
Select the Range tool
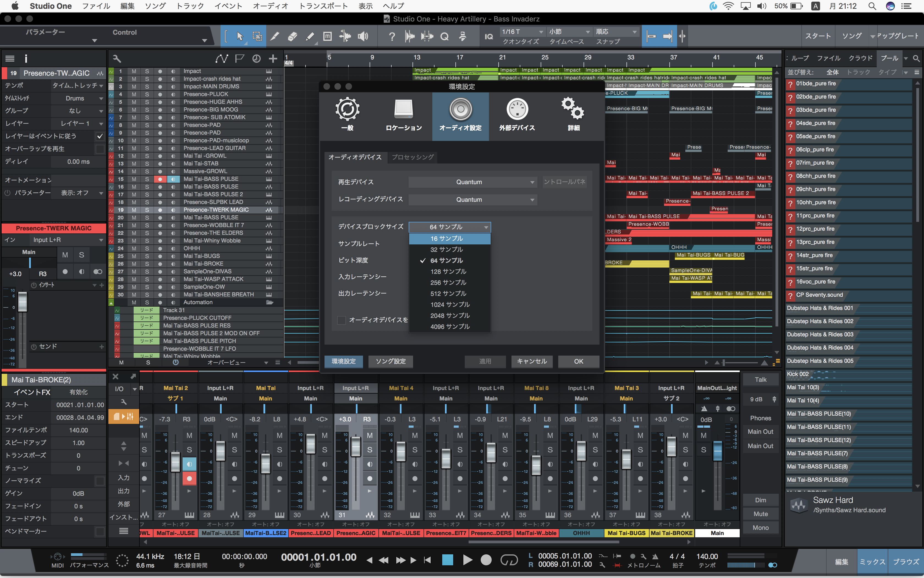click(x=257, y=36)
